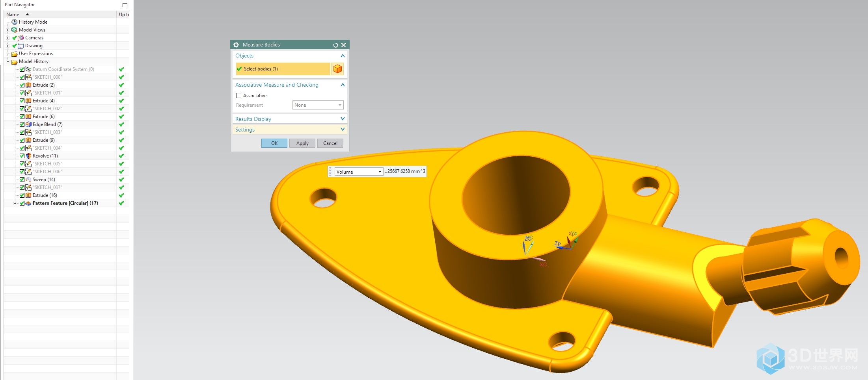Maximize the Part Navigator panel

click(x=125, y=5)
